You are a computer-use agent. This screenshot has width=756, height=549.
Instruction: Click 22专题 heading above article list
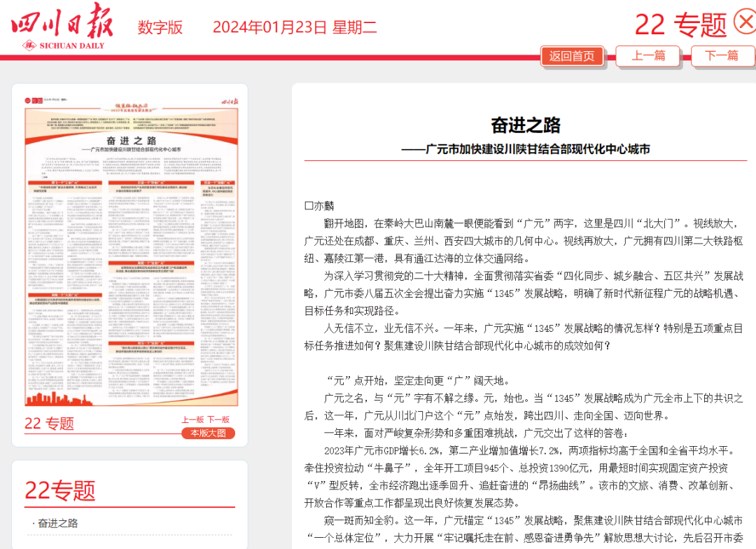tap(59, 491)
